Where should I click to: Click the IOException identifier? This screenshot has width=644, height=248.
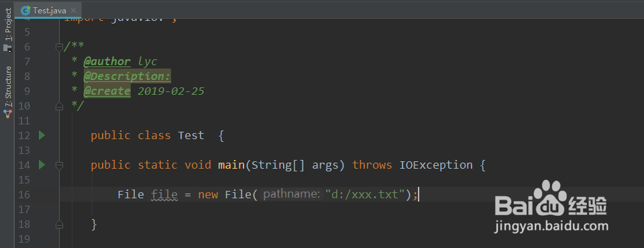tap(436, 165)
